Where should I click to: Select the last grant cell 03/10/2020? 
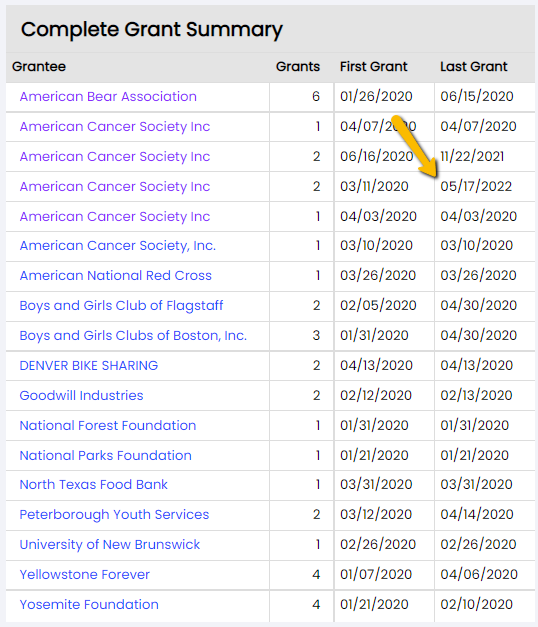pyautogui.click(x=476, y=246)
